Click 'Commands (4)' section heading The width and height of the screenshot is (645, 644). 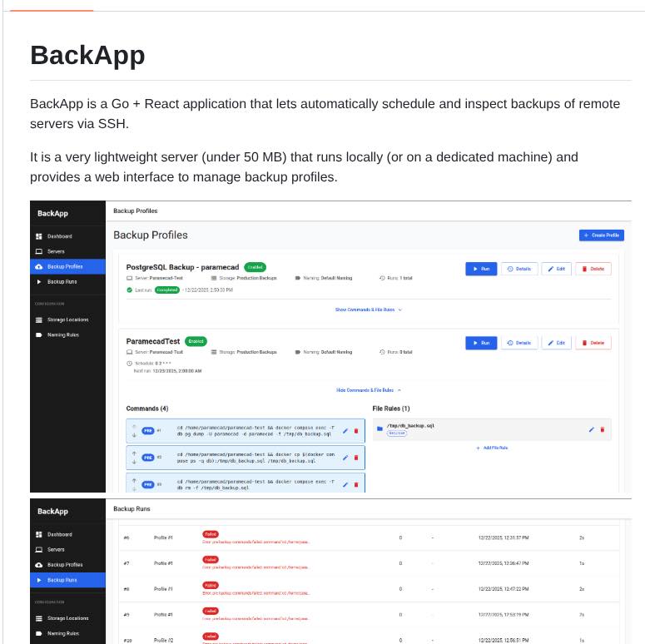(147, 409)
